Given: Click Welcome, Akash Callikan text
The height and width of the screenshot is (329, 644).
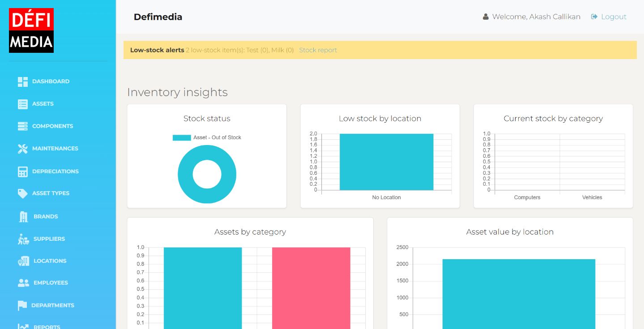Looking at the screenshot, I should click(x=536, y=17).
